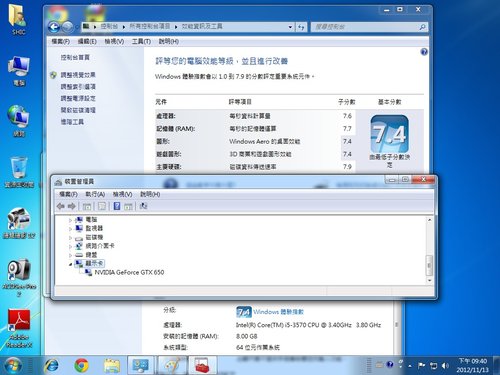Select the Adobe Reader X desktop icon
This screenshot has width=500, height=375.
pos(19,329)
